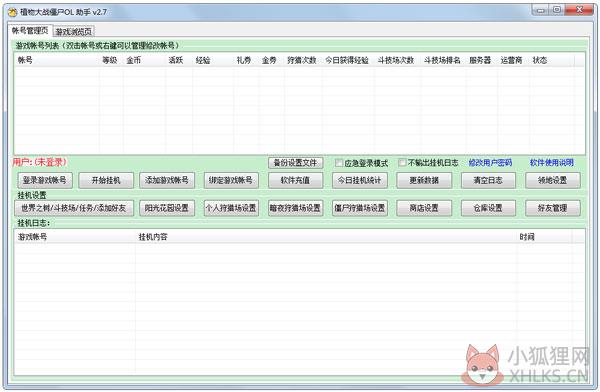Open the 软件充值 button

[295, 180]
